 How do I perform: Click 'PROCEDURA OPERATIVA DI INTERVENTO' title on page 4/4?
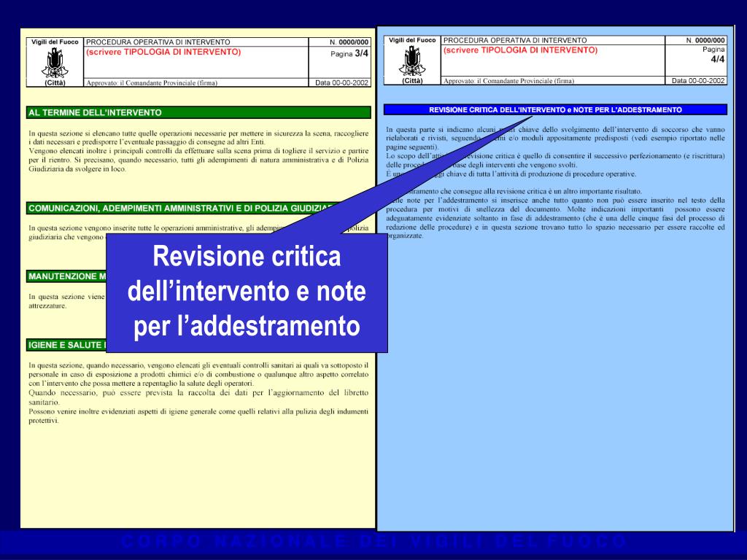[x=515, y=40]
